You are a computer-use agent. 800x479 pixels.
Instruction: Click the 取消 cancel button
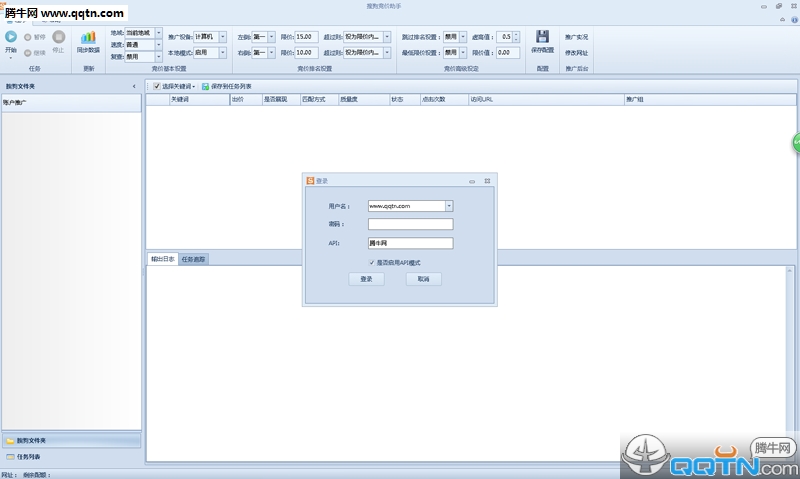(x=423, y=279)
